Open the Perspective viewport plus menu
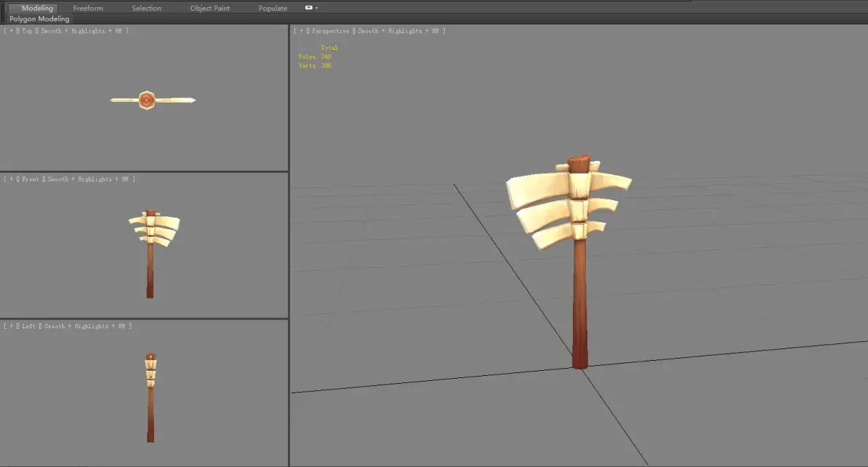 click(302, 31)
